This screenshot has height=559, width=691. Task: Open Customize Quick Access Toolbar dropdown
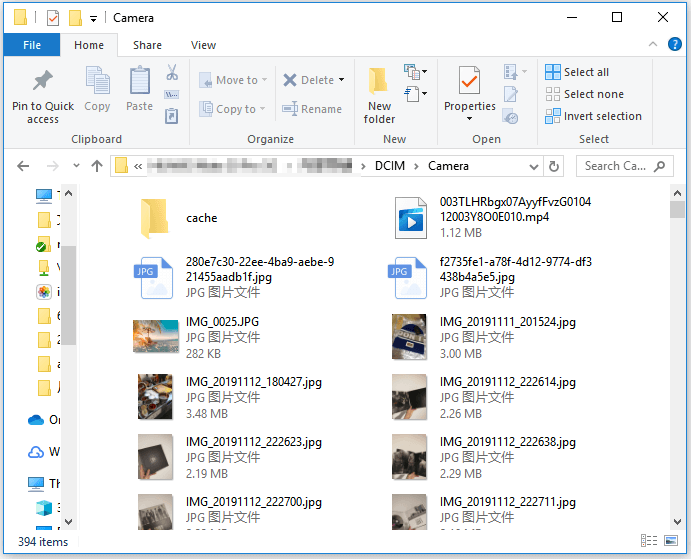(x=94, y=18)
